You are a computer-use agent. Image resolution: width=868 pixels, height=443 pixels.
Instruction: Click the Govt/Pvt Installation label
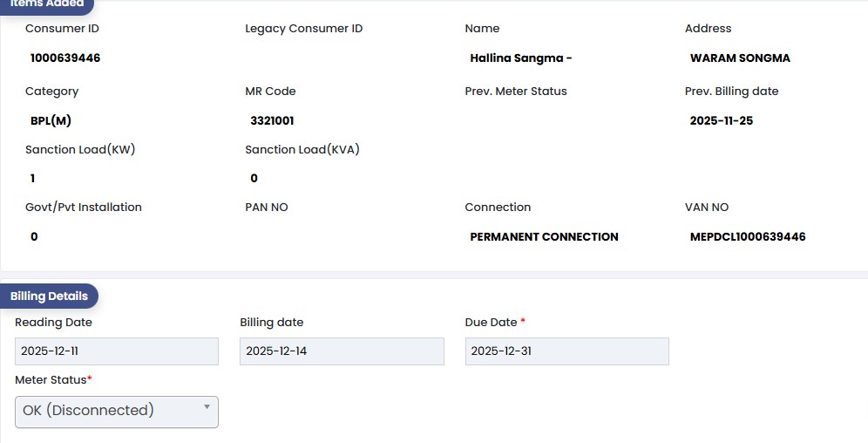84,208
